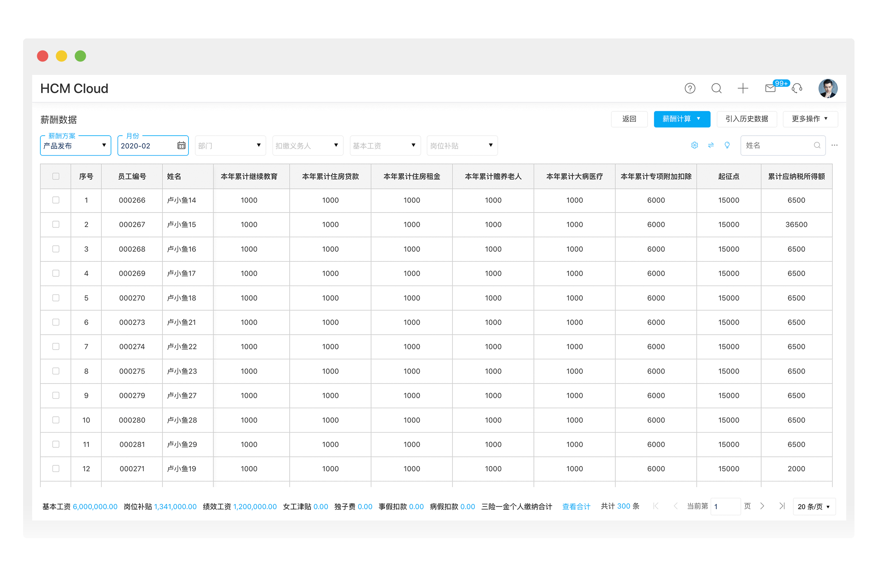This screenshot has width=878, height=588.
Task: Click the column settings gear icon
Action: 695,145
